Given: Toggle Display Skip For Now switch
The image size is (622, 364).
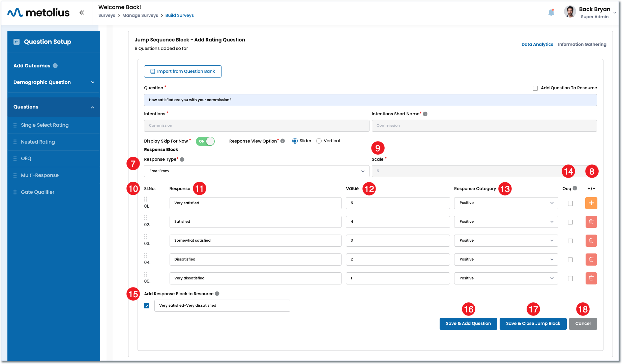Looking at the screenshot, I should click(x=205, y=141).
